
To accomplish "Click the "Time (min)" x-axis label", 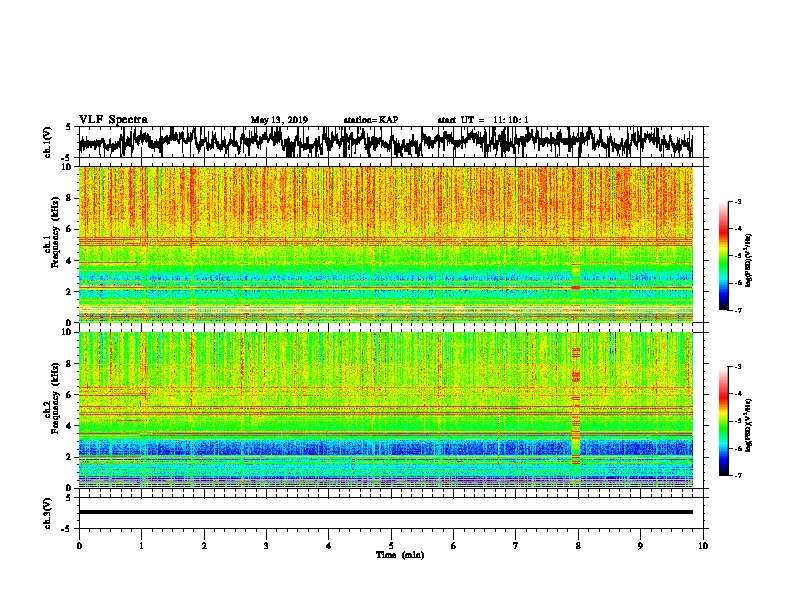I will coord(400,555).
